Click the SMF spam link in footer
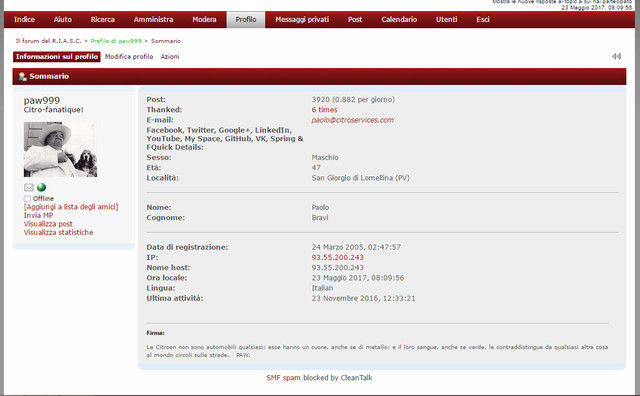The image size is (640, 396). [283, 378]
